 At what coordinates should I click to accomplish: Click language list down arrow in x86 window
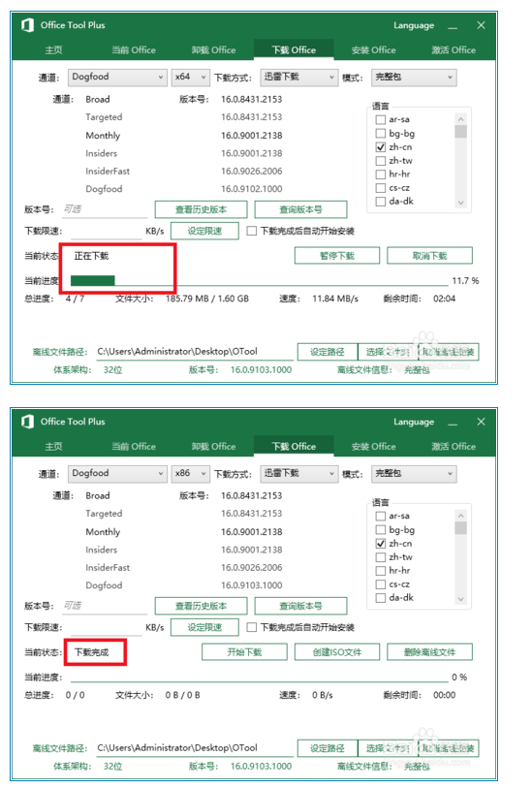pyautogui.click(x=460, y=600)
